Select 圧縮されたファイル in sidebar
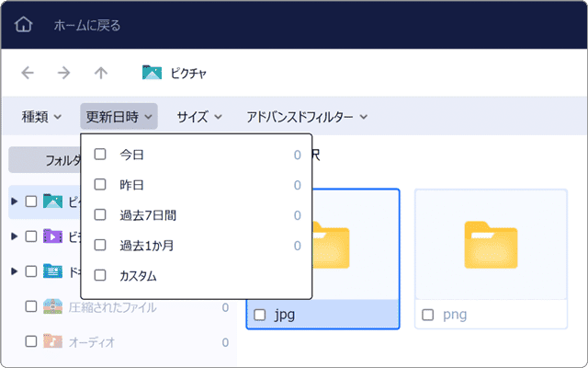 point(112,307)
